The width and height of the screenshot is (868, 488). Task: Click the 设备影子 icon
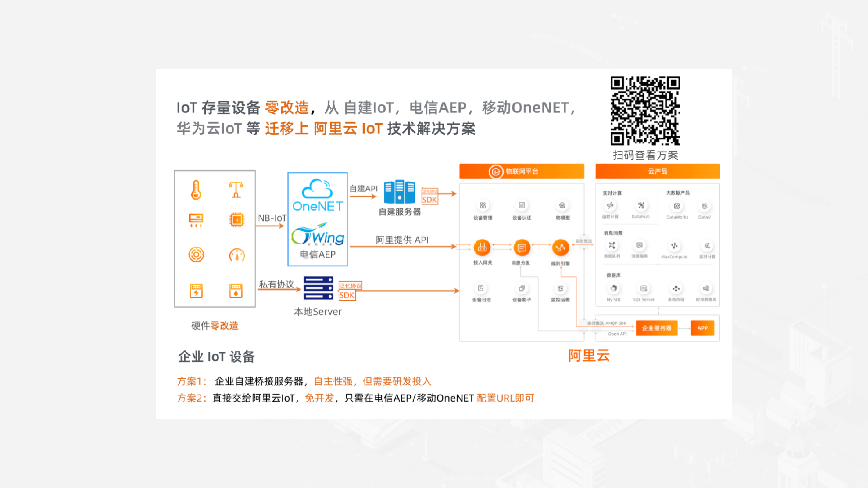coord(522,288)
